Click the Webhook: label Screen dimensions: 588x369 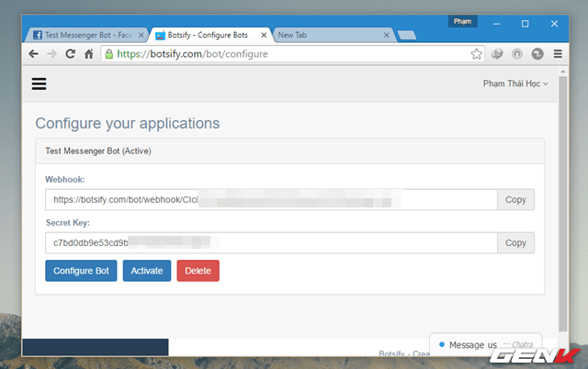(65, 179)
